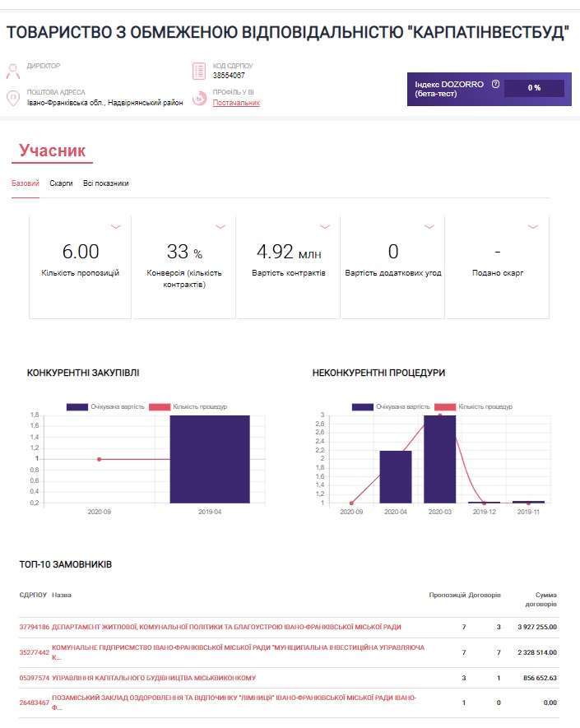Image resolution: width=580 pixels, height=728 pixels.
Task: Click the 3 927 255.00 contract sum cell
Action: pyautogui.click(x=537, y=627)
